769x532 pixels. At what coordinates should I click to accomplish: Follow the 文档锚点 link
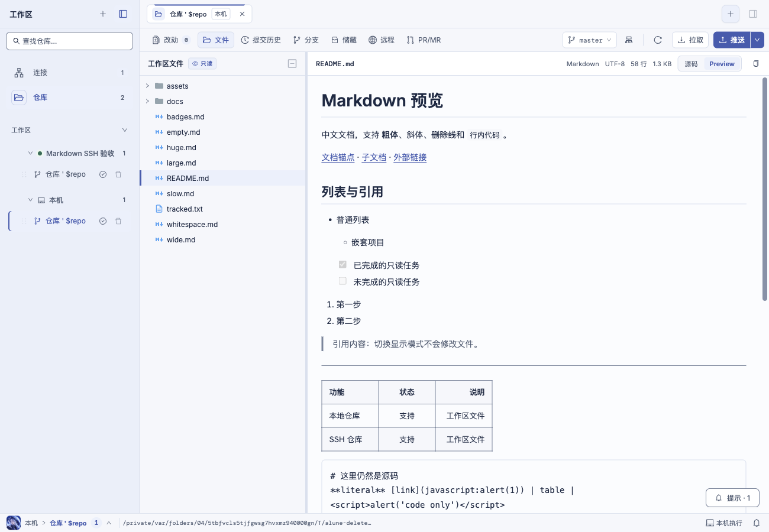(x=338, y=157)
